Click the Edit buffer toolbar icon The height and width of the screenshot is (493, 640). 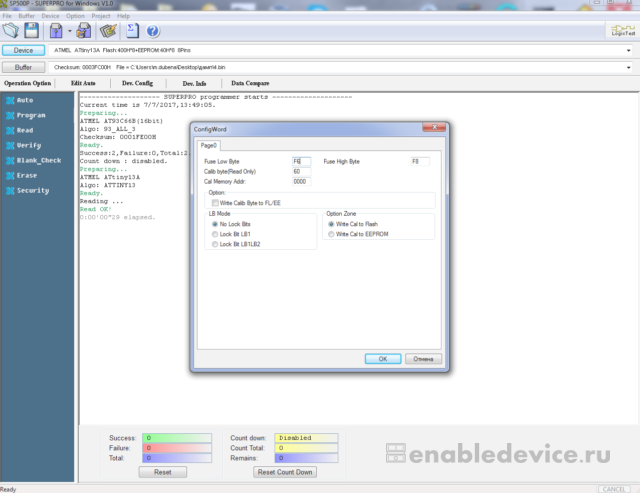point(108,31)
